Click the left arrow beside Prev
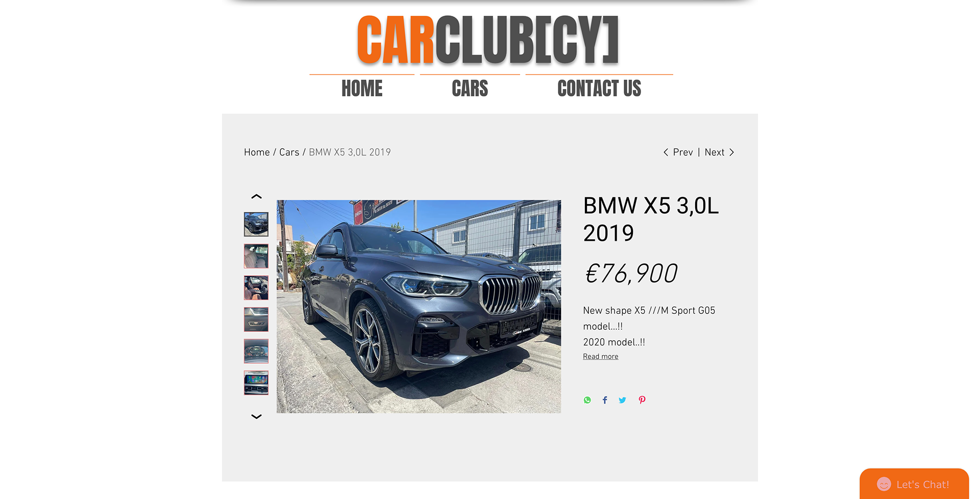The image size is (980, 499). click(x=666, y=152)
